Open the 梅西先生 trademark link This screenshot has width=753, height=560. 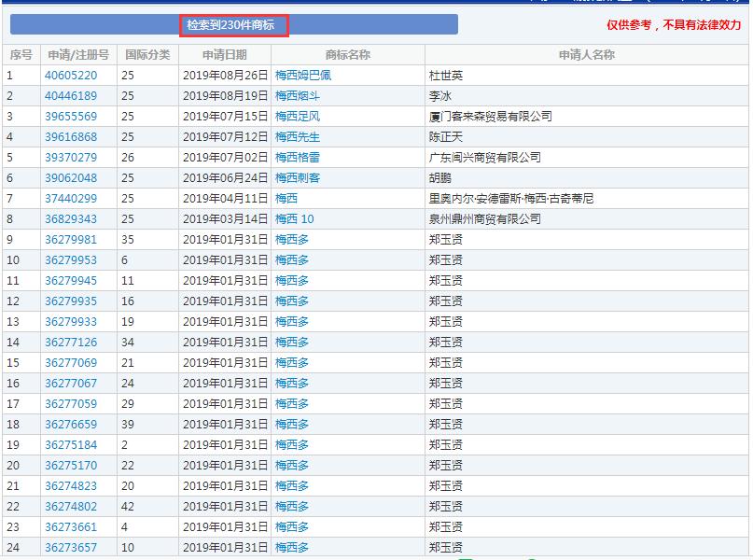(x=297, y=136)
